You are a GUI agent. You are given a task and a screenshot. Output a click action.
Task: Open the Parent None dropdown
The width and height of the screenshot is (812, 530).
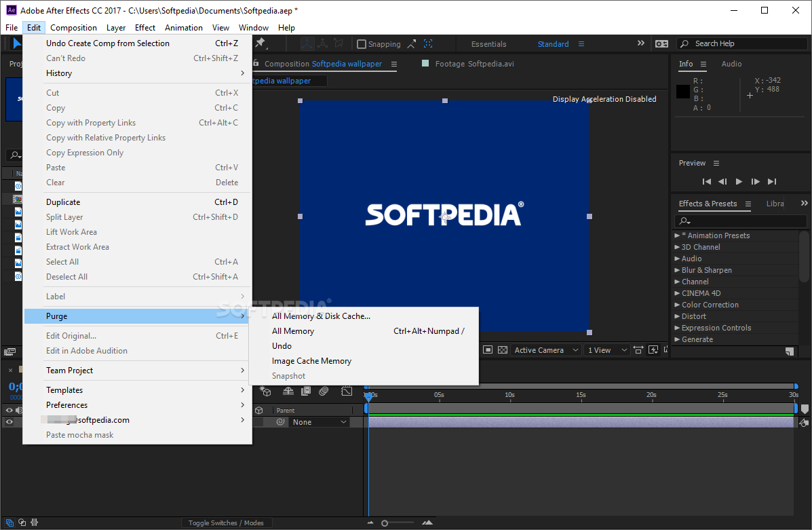pos(319,422)
